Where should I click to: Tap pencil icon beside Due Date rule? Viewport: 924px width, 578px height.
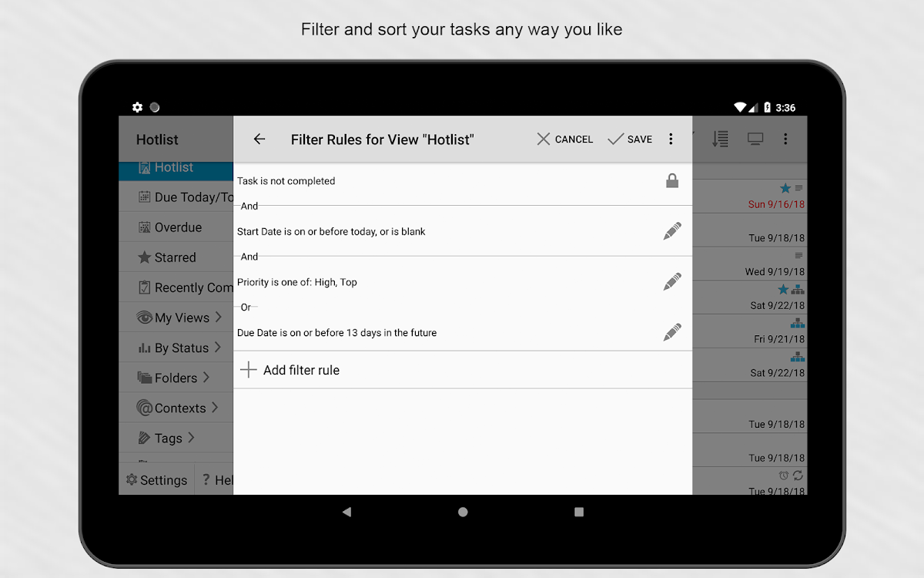tap(672, 333)
